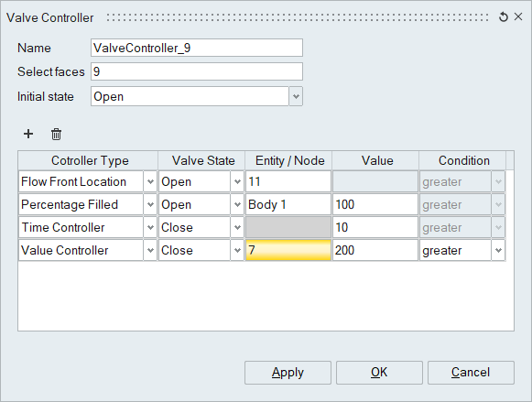Click the Body 1 entity cell
The height and width of the screenshot is (402, 532).
[288, 204]
